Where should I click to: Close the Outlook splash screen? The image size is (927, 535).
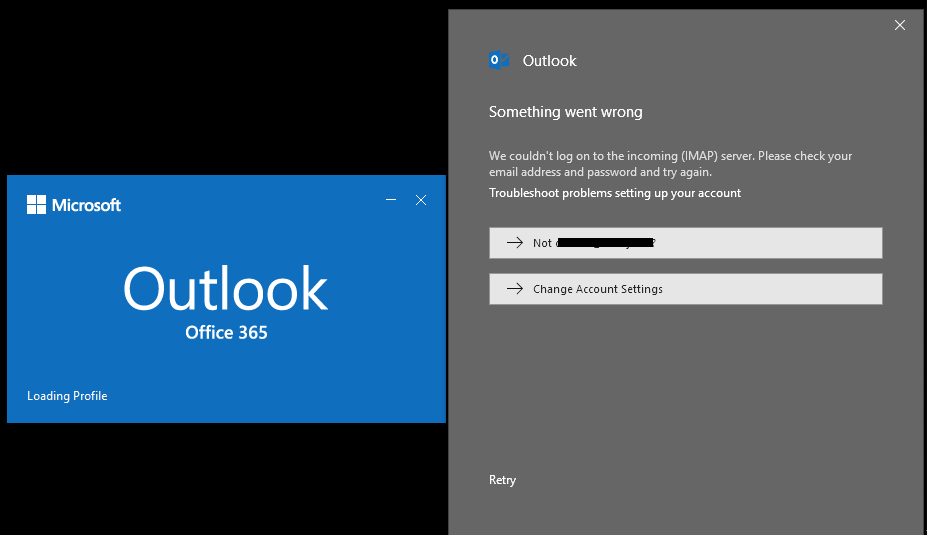click(x=421, y=200)
